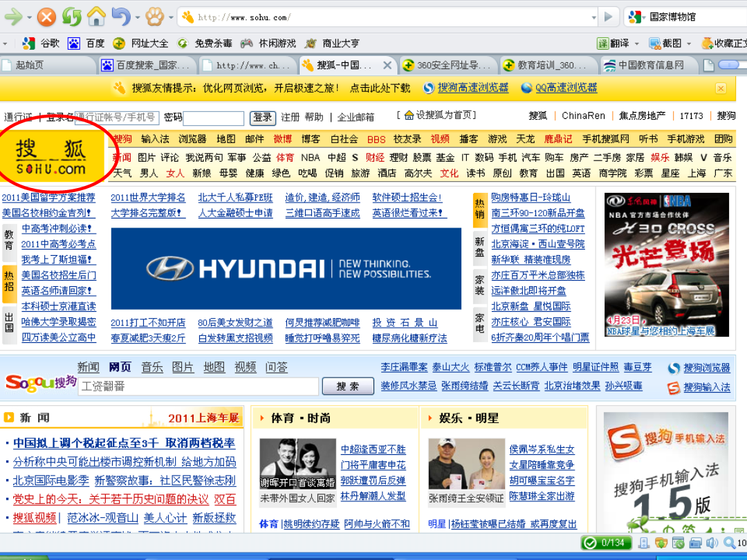Click the zoom magnifier in status bar

(730, 543)
